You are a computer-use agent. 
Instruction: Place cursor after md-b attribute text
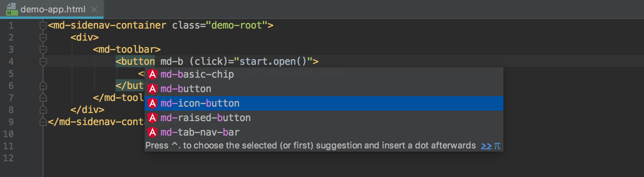(183, 62)
